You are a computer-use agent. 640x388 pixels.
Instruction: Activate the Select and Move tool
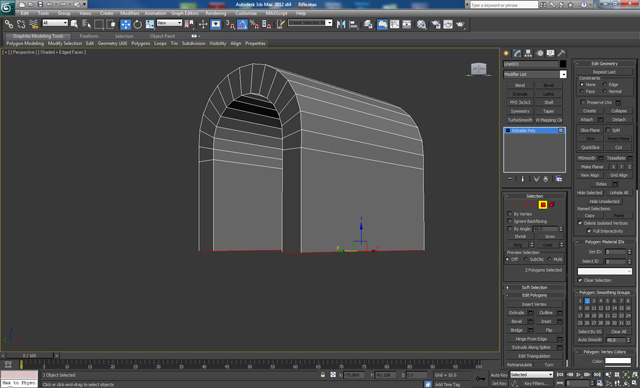[126, 24]
